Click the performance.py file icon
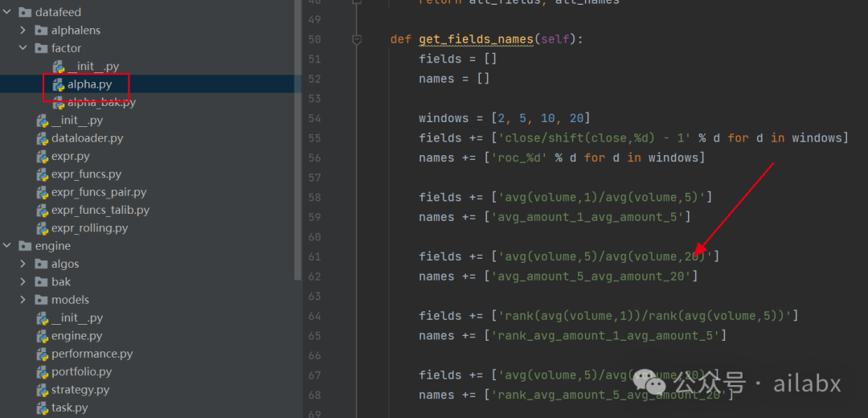This screenshot has height=418, width=868. point(42,353)
